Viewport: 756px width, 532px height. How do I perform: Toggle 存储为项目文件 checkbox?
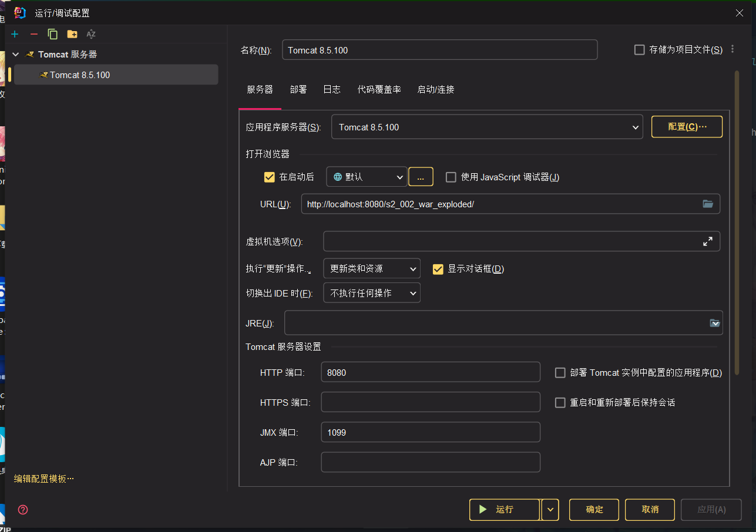(x=640, y=50)
